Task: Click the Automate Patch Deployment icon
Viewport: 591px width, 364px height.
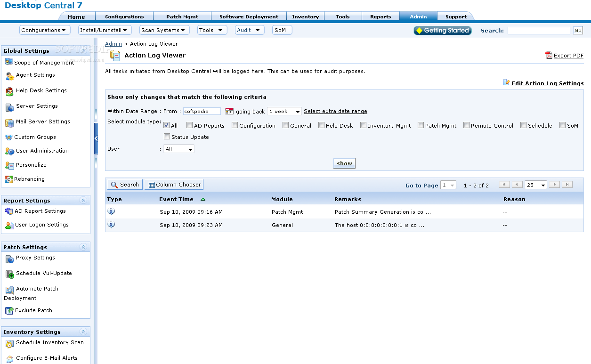Action: tap(9, 290)
